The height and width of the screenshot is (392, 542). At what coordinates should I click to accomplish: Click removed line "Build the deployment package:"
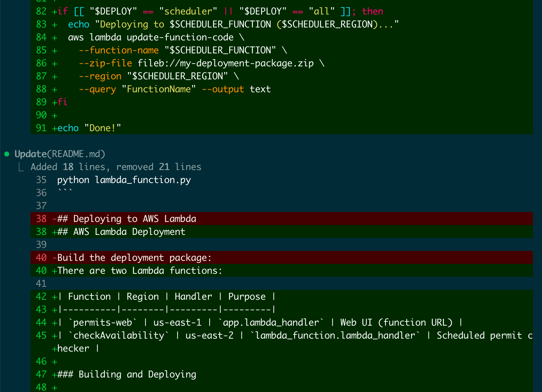135,258
